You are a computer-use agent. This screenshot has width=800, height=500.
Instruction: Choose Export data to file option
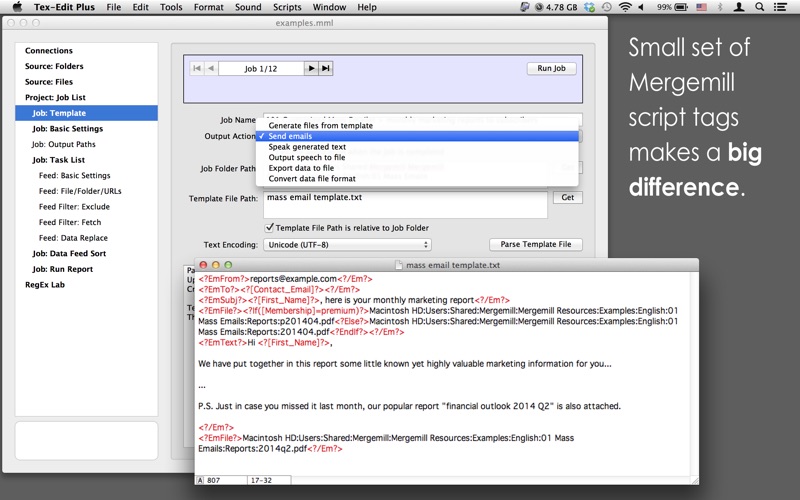tap(417, 168)
